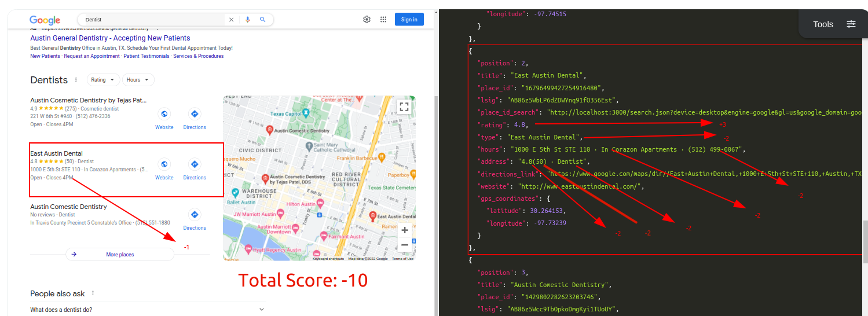Select JSON "position": 3 line

click(504, 273)
